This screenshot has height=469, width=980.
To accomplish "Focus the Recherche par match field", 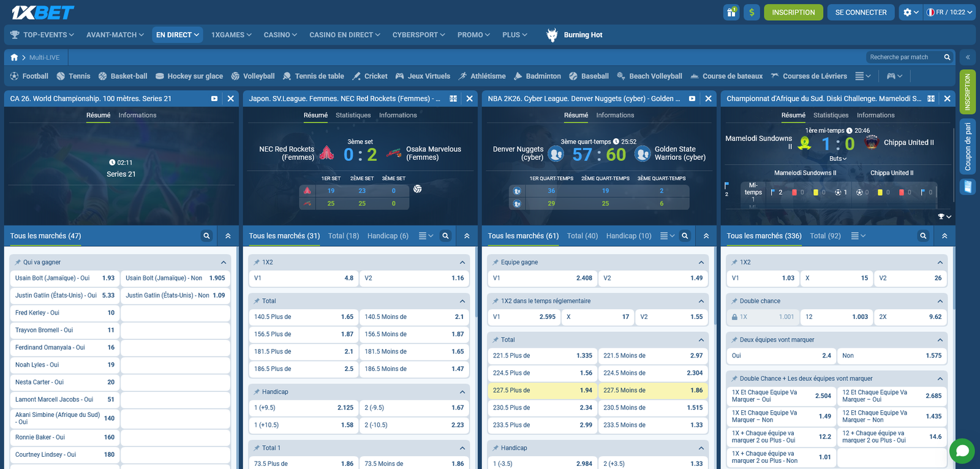I will (x=904, y=58).
